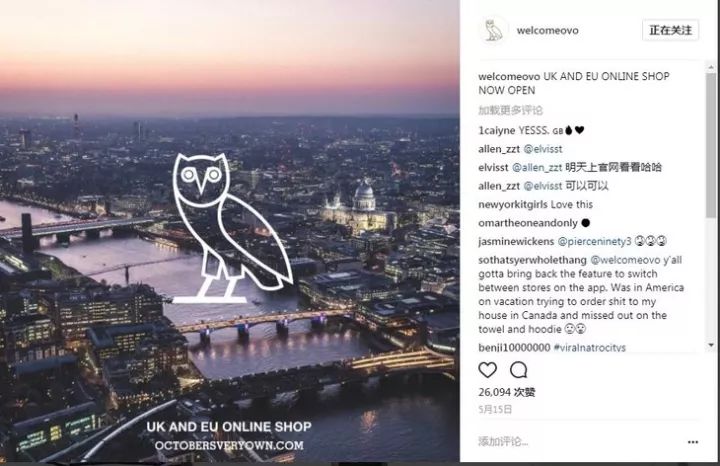
Task: Visit the newyorkitgirls profile
Action: [x=513, y=205]
